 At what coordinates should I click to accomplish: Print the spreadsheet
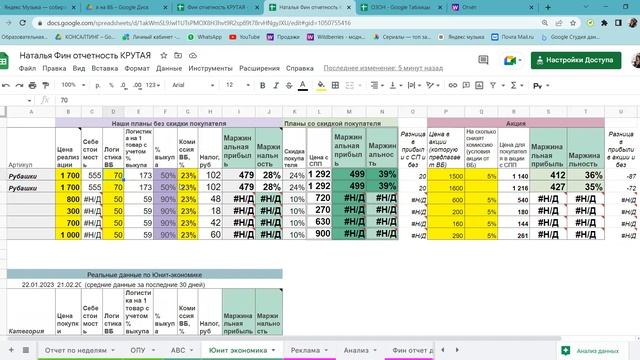point(32,85)
